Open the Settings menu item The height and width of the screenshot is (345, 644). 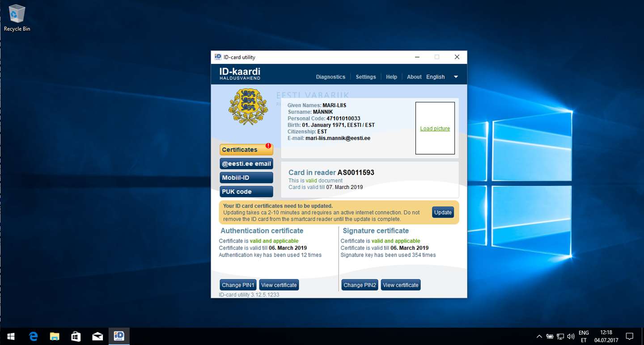coord(366,77)
